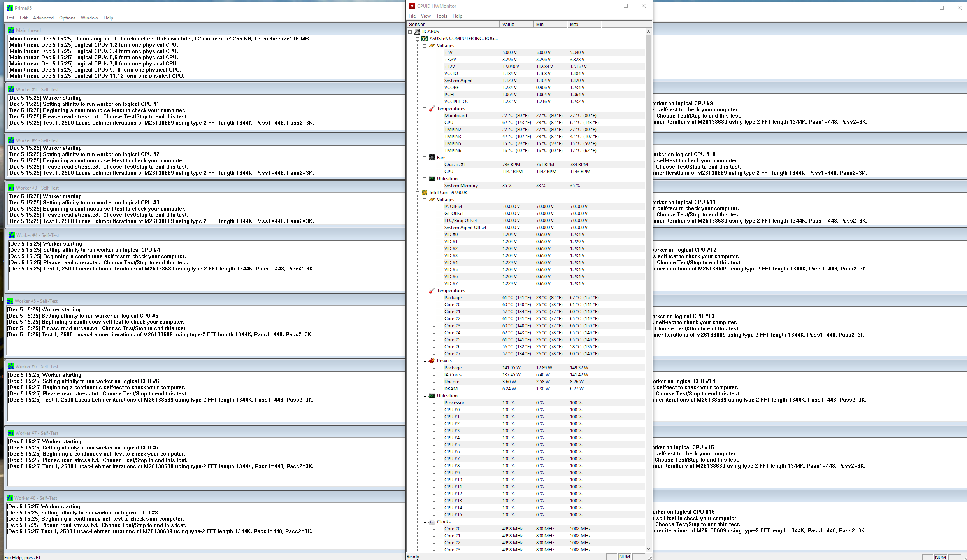Maximize the HWMonitor window
The width and height of the screenshot is (967, 560).
click(626, 6)
